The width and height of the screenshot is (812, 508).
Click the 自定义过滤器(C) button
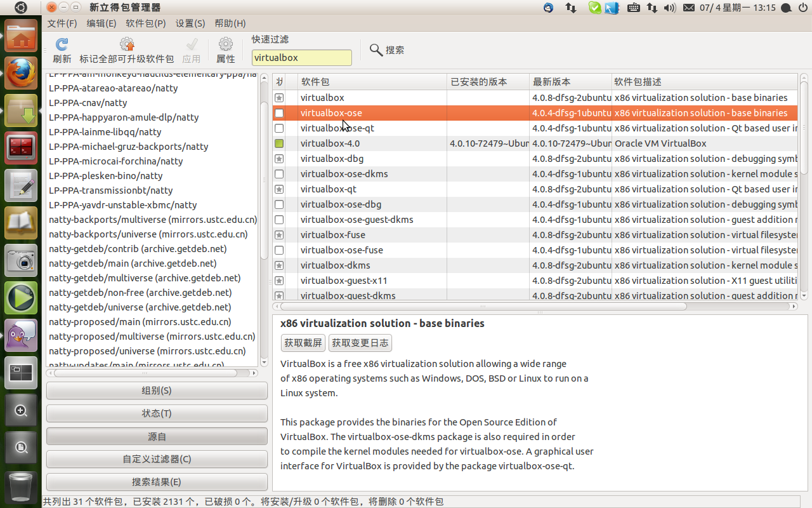[157, 459]
